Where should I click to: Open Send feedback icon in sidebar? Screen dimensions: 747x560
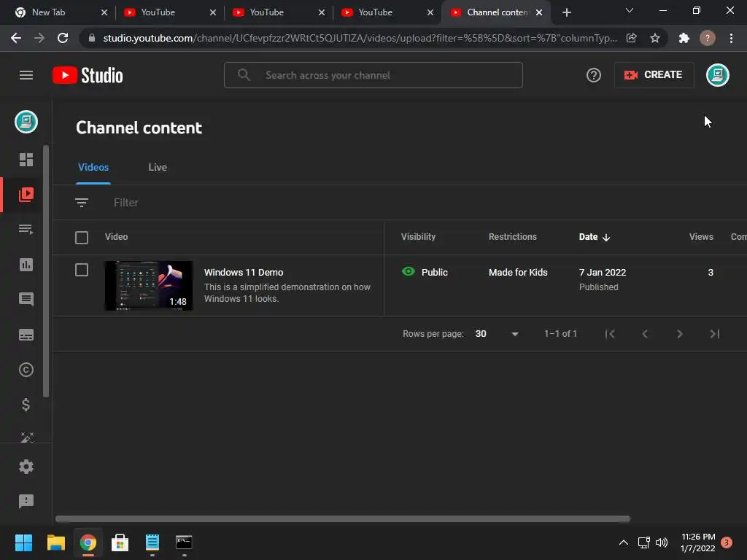pyautogui.click(x=26, y=501)
